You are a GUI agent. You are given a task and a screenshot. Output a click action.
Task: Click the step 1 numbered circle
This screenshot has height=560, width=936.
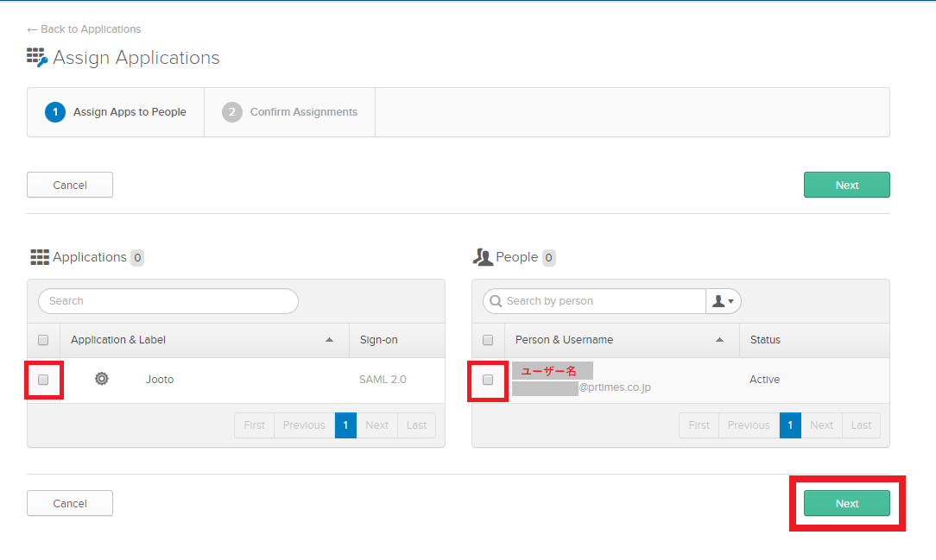click(x=55, y=111)
